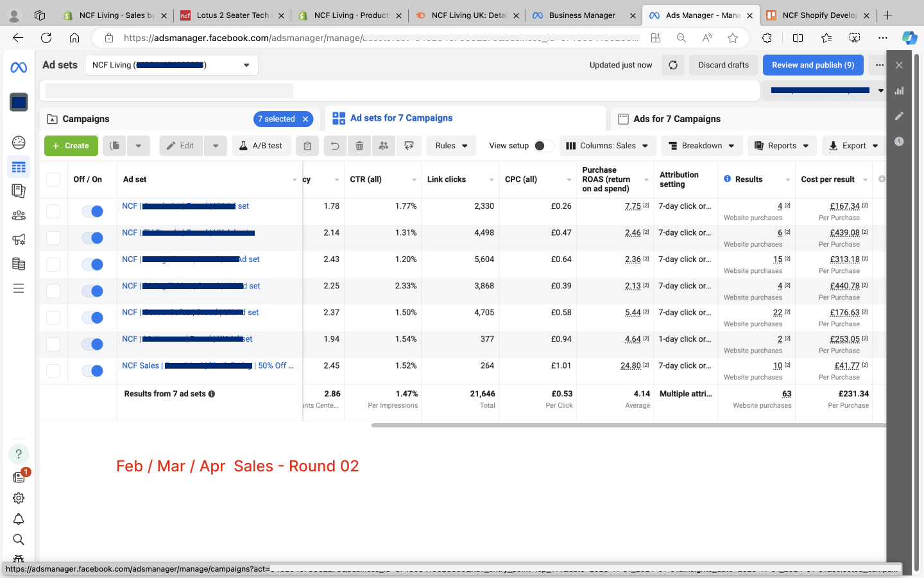
Task: Click Duplicate icon in toolbar
Action: click(114, 146)
